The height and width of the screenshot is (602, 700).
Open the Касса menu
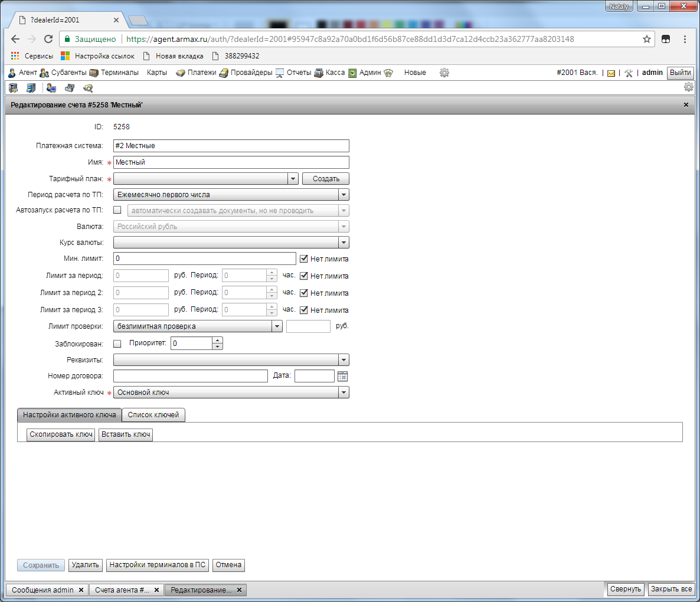329,73
